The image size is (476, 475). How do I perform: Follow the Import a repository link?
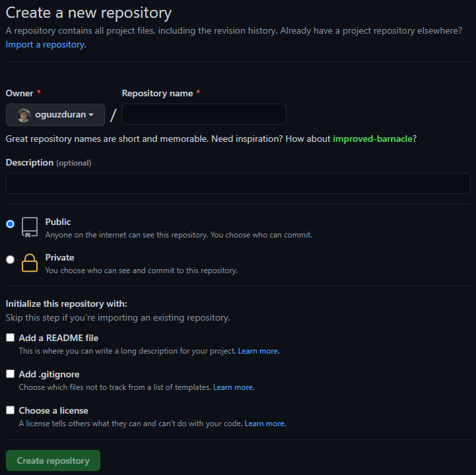point(46,45)
